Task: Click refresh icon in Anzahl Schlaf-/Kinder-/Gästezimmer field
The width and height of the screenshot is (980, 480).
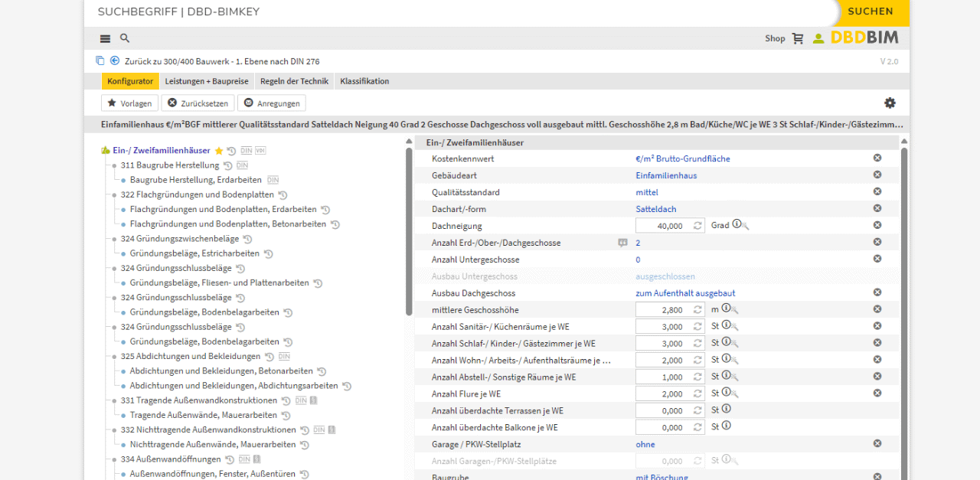Action: pos(697,344)
